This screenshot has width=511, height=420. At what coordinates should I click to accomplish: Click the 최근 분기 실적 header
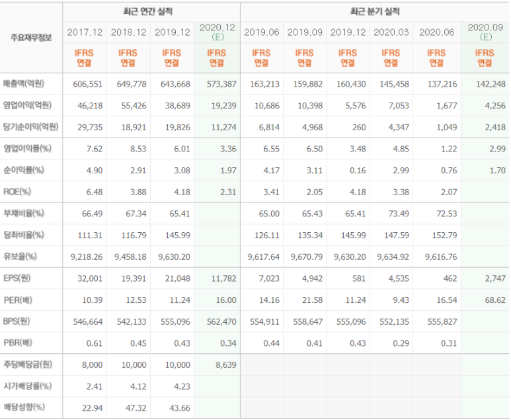[x=375, y=12]
